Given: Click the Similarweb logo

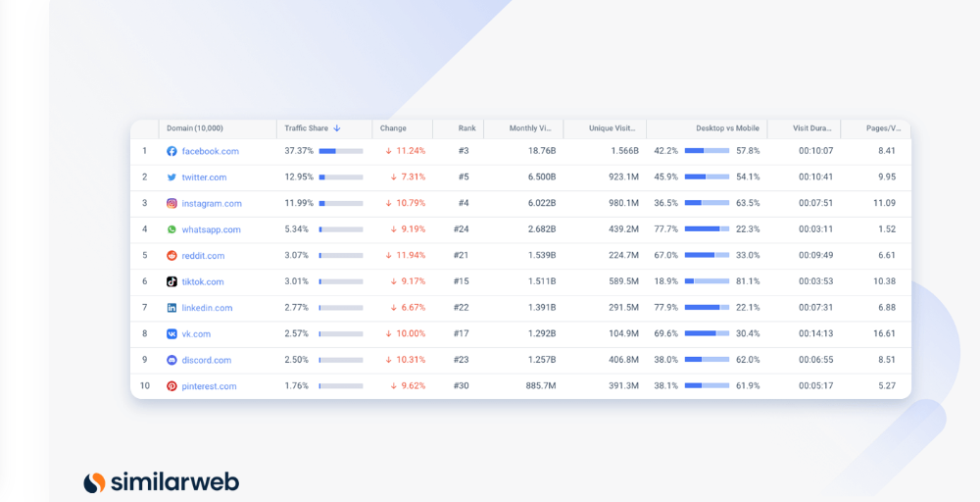Looking at the screenshot, I should click(162, 482).
